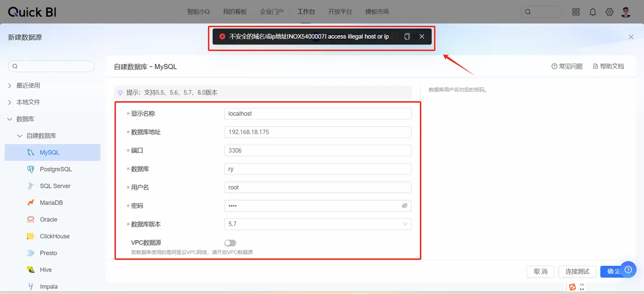The image size is (644, 294).
Task: Open the 智能小Q tab
Action: pos(199,12)
